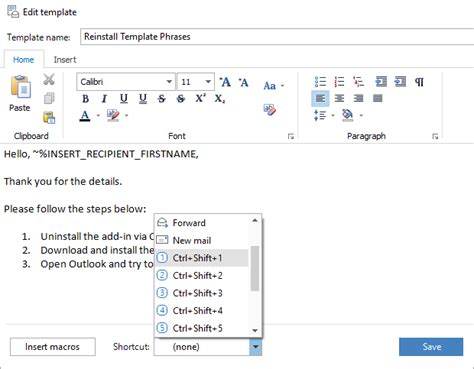Screen dimensions: 474x369
Task: Click the 'Open Outlook and try to' list item
Action: click(x=97, y=264)
